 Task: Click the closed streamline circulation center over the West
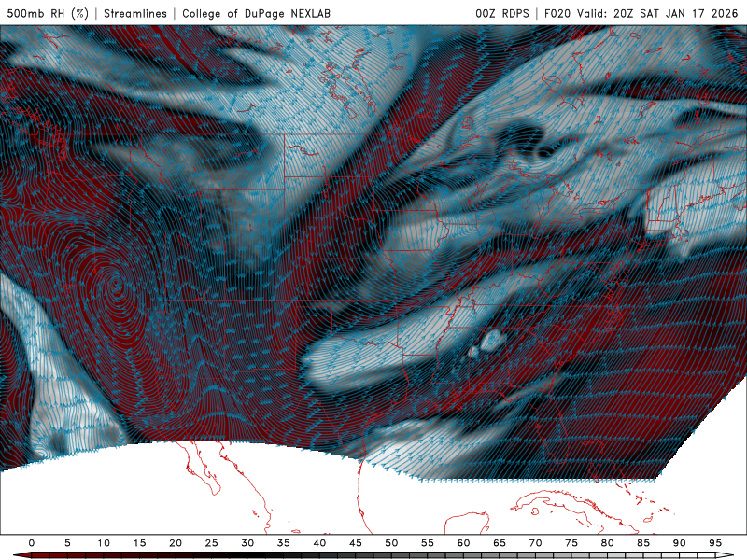tap(116, 285)
